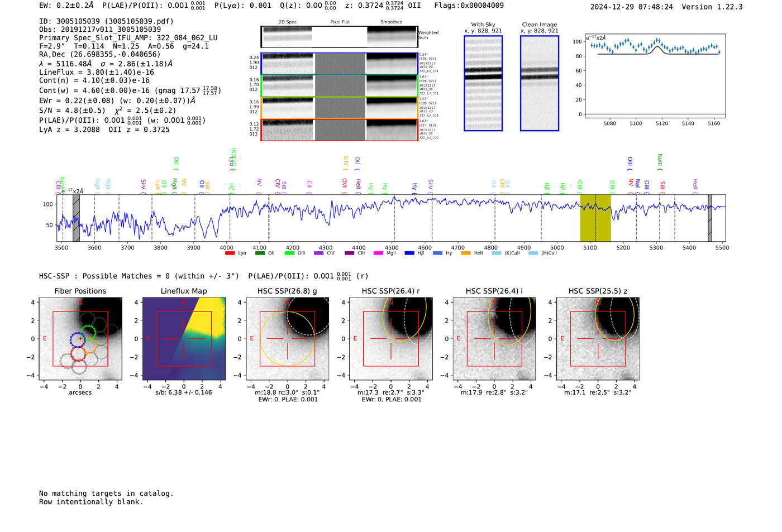
Task: Click the CIV purple legend swatch
Action: [319, 253]
